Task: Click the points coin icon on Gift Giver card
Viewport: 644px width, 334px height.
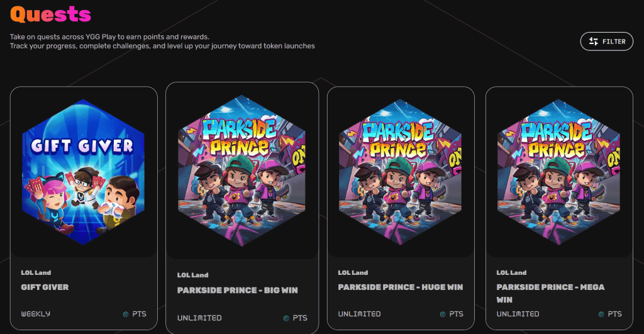Action: (x=125, y=314)
